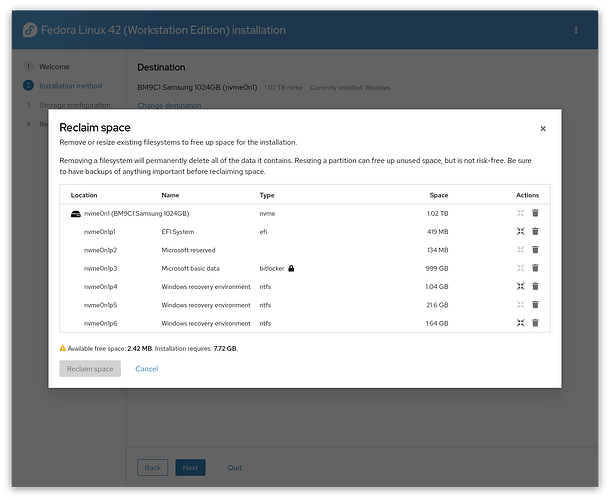Click the 2.42 MB available free space value
Screen dimensions: 609x500
tap(139, 348)
